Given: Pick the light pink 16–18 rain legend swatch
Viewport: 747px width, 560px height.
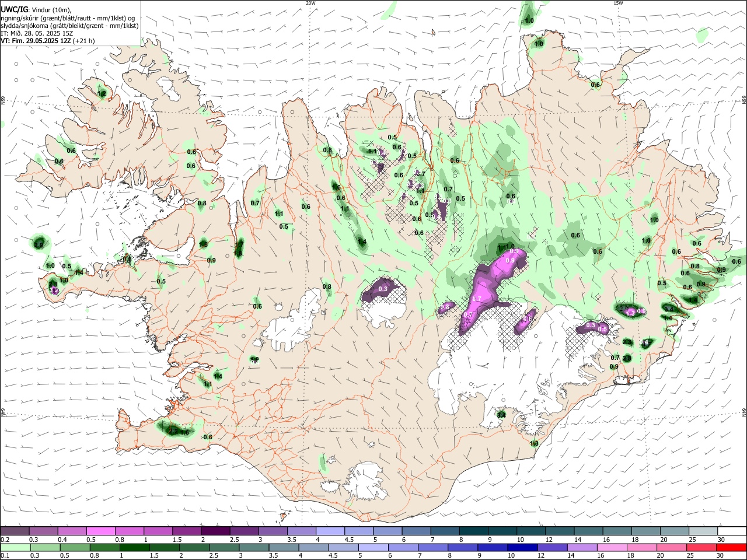Looking at the screenshot, I should (612, 548).
